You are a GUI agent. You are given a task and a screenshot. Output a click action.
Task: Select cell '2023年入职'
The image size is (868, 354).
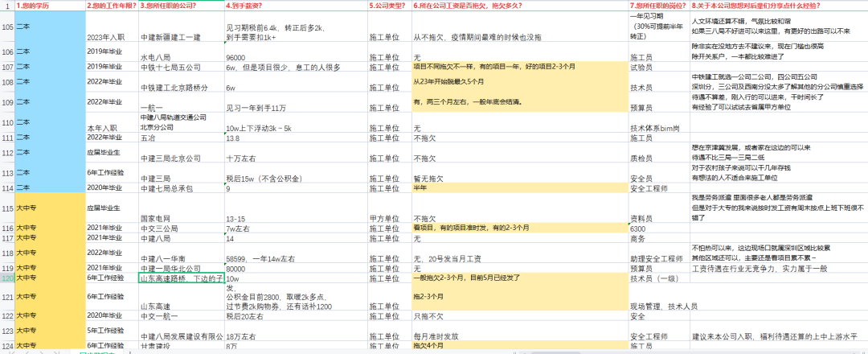[111, 26]
